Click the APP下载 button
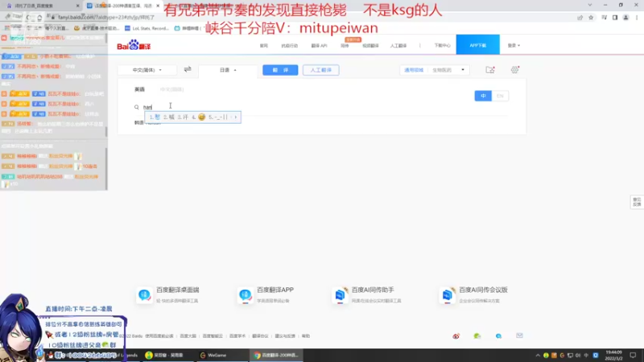This screenshot has height=362, width=644. pos(477,45)
